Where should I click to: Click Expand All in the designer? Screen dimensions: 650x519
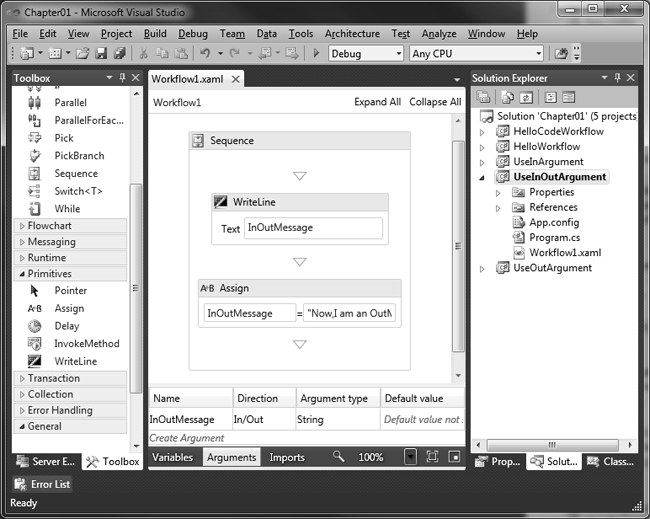[377, 102]
